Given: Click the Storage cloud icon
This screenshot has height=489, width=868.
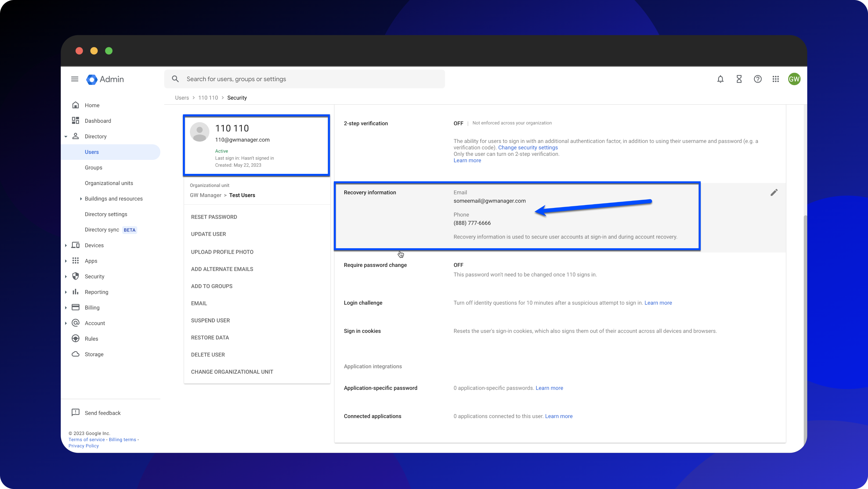Looking at the screenshot, I should point(75,354).
